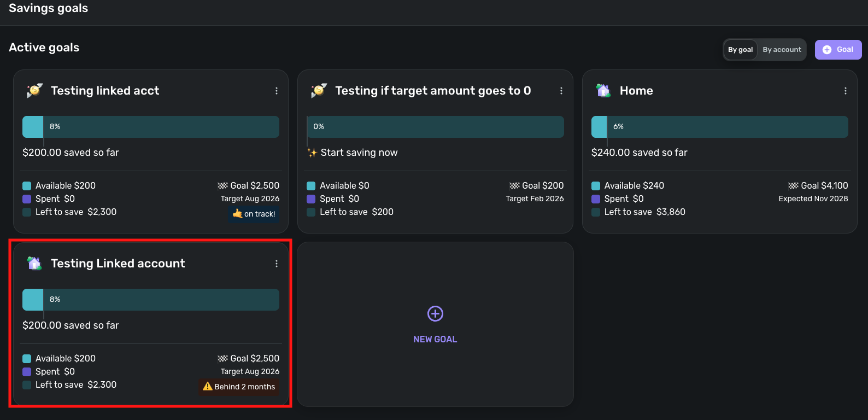Click the house icon on Testing Linked account
Image resolution: width=868 pixels, height=420 pixels.
[34, 263]
